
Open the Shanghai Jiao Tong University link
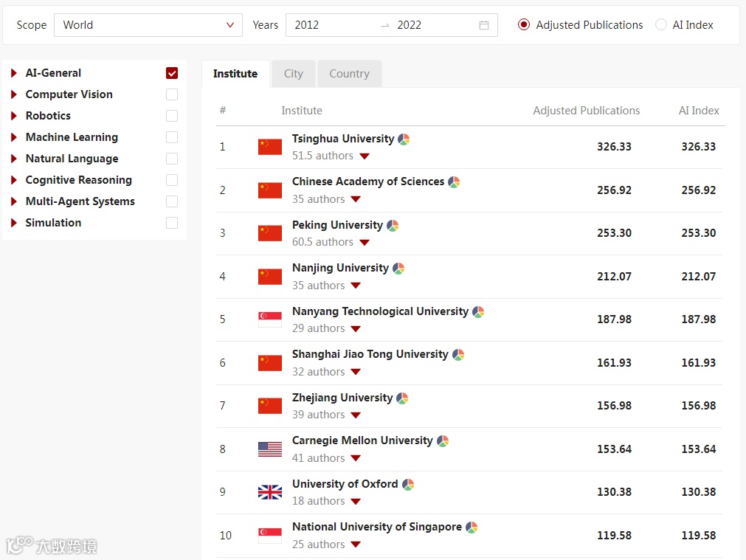click(370, 354)
